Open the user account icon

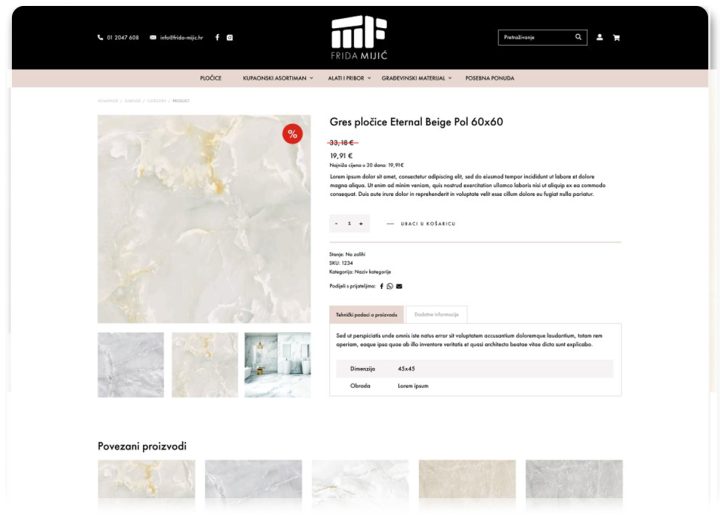[x=600, y=37]
